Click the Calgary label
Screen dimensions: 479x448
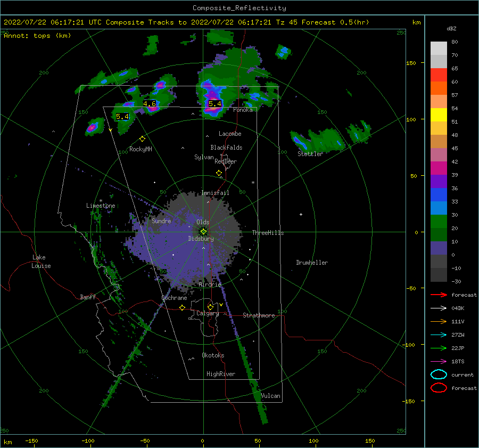(208, 313)
